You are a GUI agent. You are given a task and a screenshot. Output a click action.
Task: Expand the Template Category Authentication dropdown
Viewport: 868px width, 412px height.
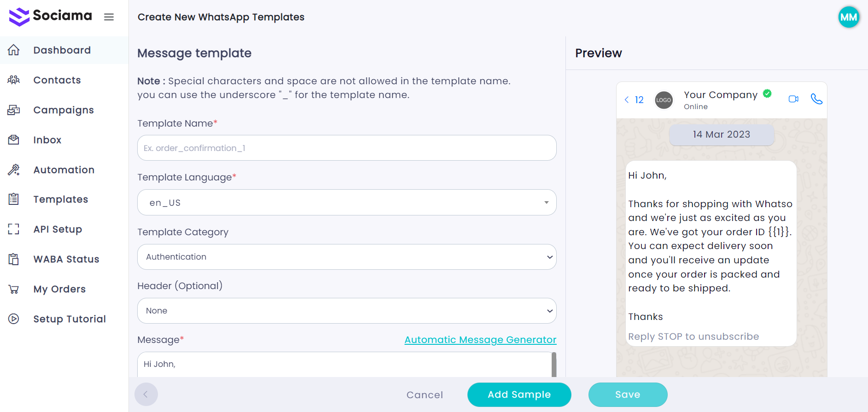(x=347, y=257)
